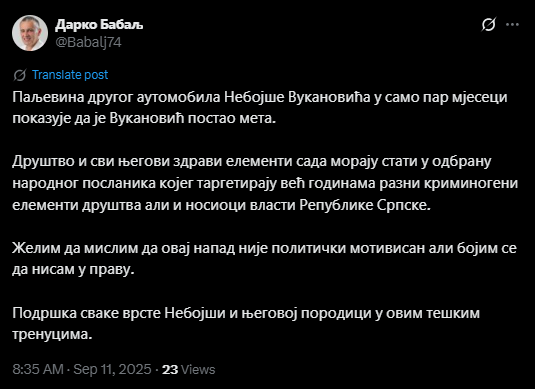Viewport: 535px width, 389px height.
Task: Click the paragraph starting with Друштво и сви
Action: point(265,183)
